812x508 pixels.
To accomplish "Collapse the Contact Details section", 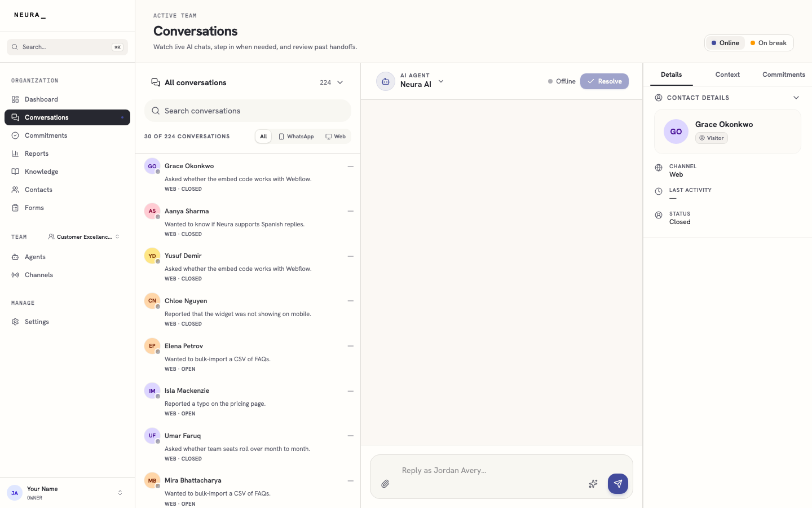I will coord(796,98).
